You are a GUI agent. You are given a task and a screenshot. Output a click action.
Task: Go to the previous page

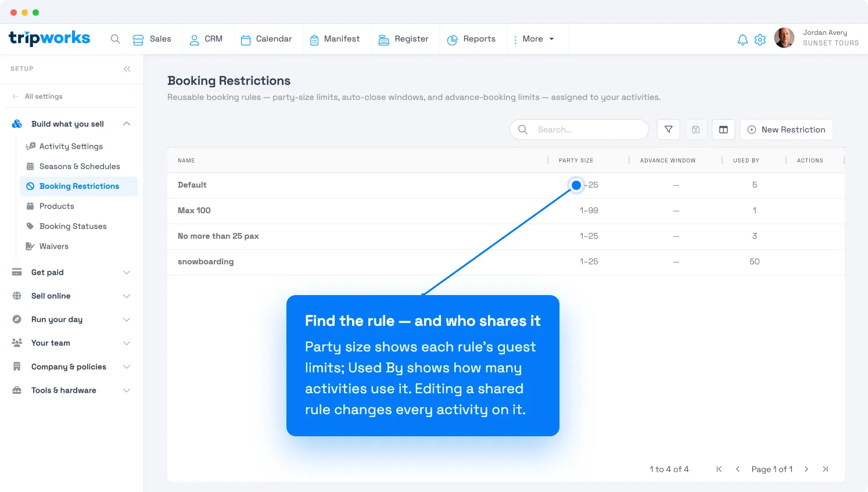(x=738, y=469)
